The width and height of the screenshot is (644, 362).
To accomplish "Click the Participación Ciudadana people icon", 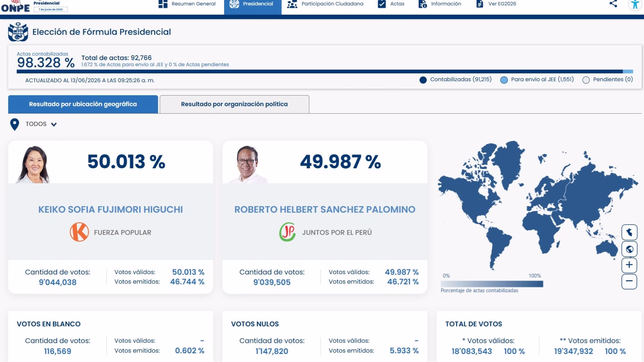I will pyautogui.click(x=292, y=4).
